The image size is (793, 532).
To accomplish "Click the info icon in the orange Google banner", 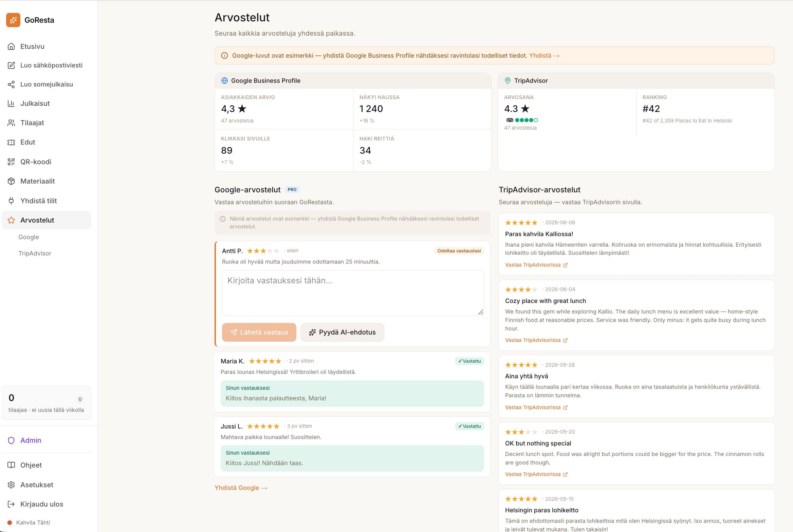I will 224,56.
